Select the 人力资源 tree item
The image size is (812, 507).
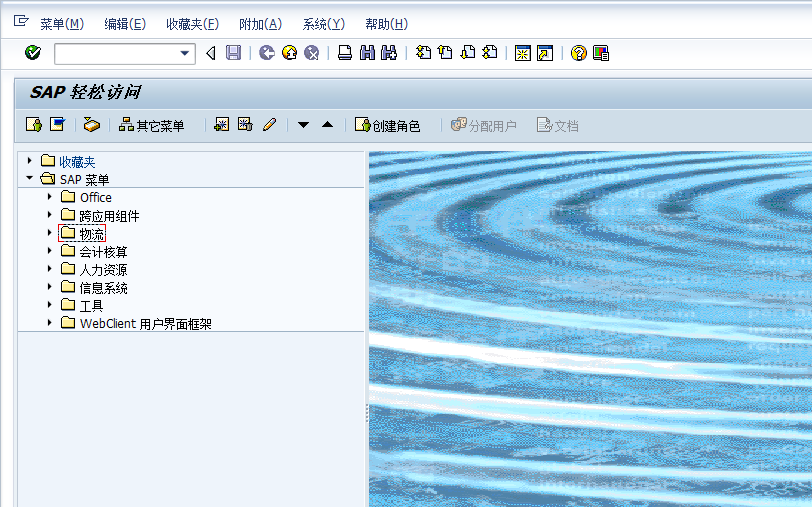click(103, 269)
